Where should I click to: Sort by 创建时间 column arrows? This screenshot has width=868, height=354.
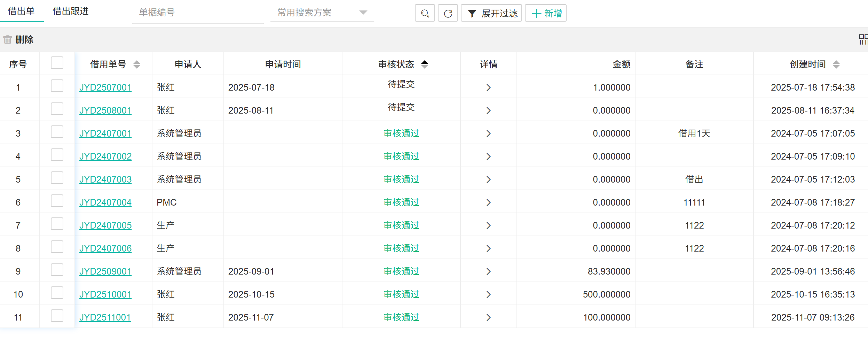(x=836, y=64)
